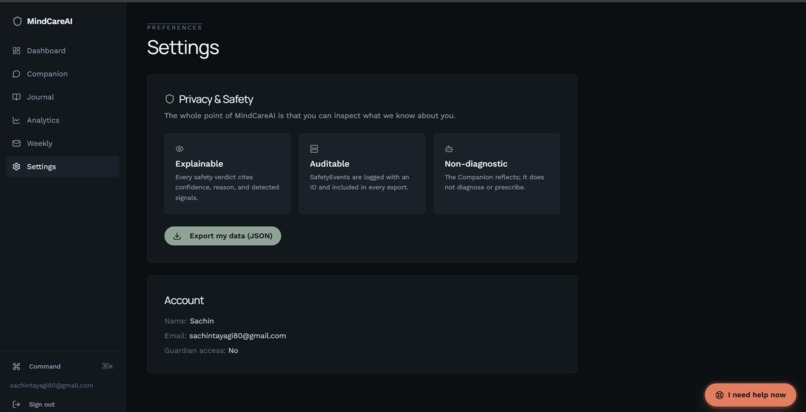806x412 pixels.
Task: Click the MindCareAI shield logo icon
Action: (17, 22)
